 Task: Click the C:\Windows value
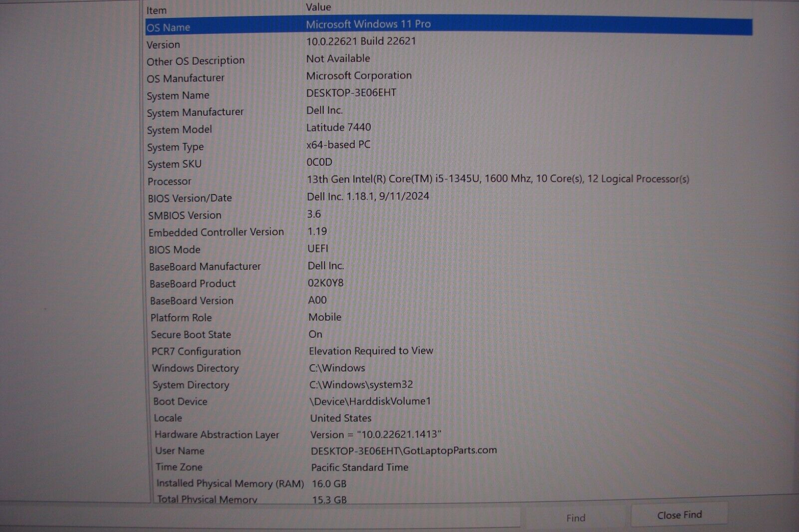(x=337, y=368)
